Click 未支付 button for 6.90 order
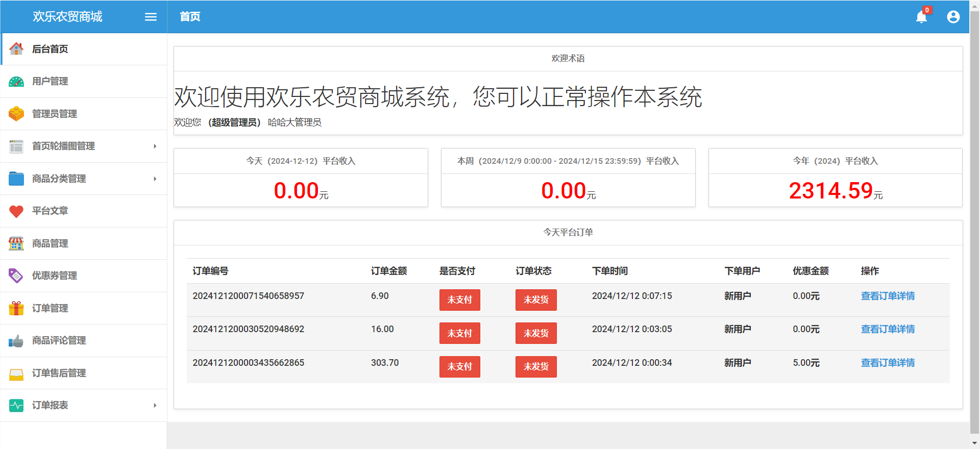 (459, 300)
